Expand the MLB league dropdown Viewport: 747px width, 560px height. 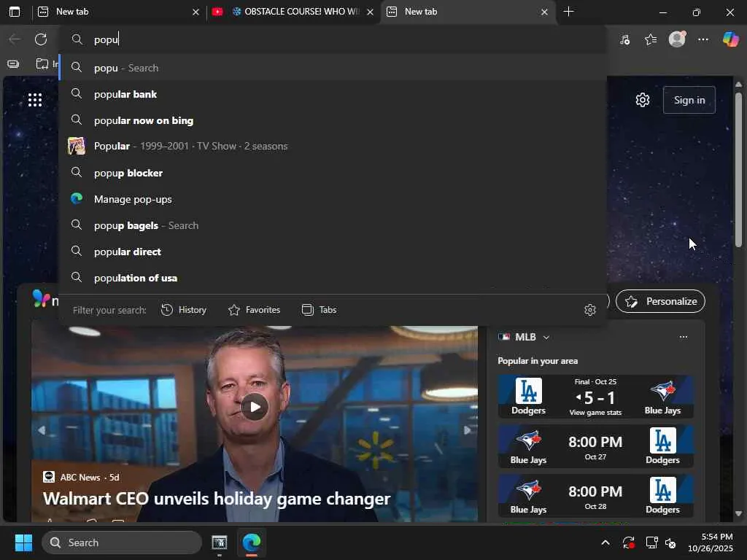[x=546, y=337]
